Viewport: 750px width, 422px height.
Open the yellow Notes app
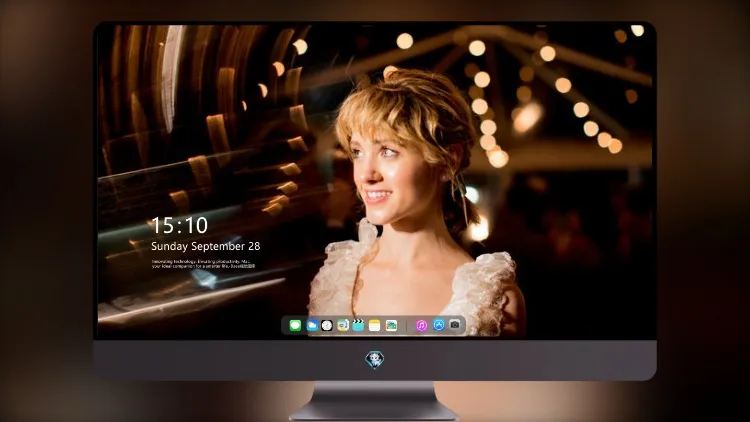click(x=375, y=325)
